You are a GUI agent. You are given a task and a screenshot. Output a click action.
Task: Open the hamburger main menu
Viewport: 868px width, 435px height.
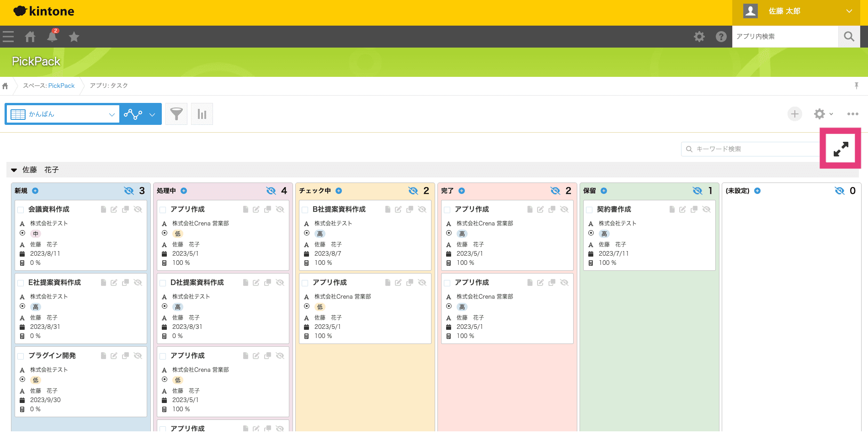[x=8, y=37]
